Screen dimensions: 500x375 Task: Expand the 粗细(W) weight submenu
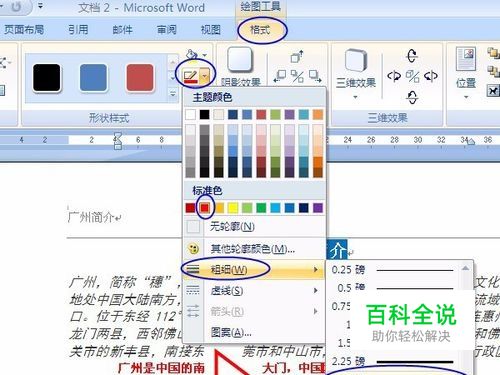(254, 269)
